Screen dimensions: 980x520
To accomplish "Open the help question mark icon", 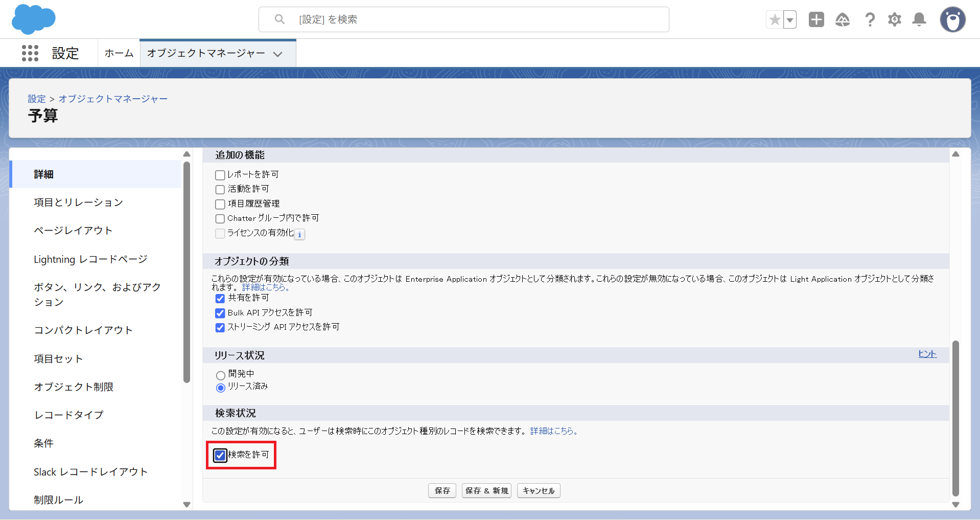I will (870, 20).
